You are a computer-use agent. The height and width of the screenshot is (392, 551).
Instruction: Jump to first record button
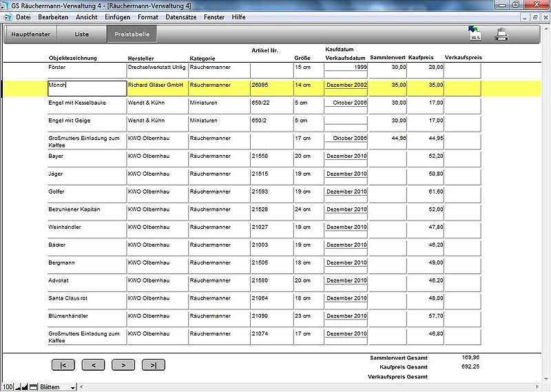point(63,365)
